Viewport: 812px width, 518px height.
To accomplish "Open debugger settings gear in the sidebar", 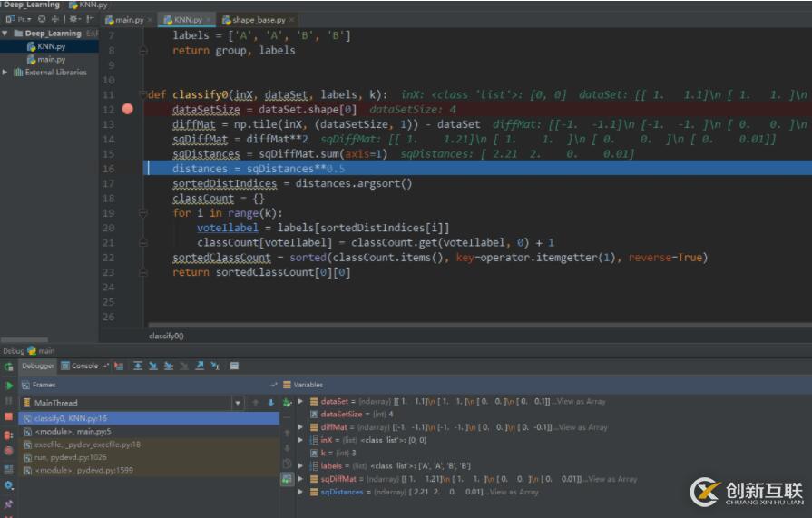I will coord(9,485).
